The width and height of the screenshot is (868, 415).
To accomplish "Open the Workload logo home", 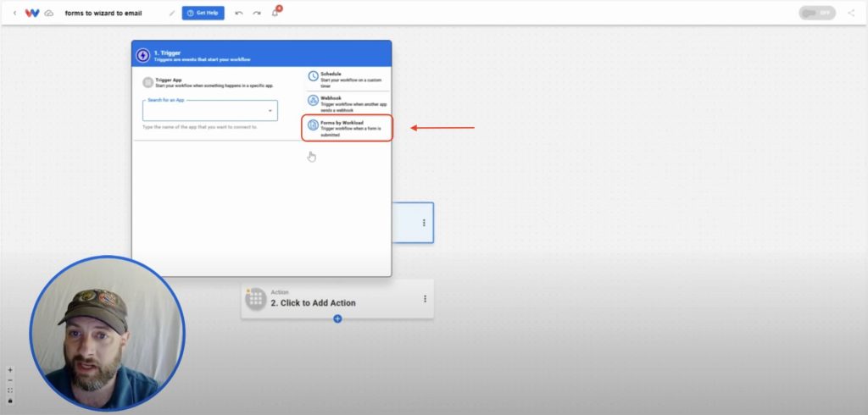I will point(32,13).
